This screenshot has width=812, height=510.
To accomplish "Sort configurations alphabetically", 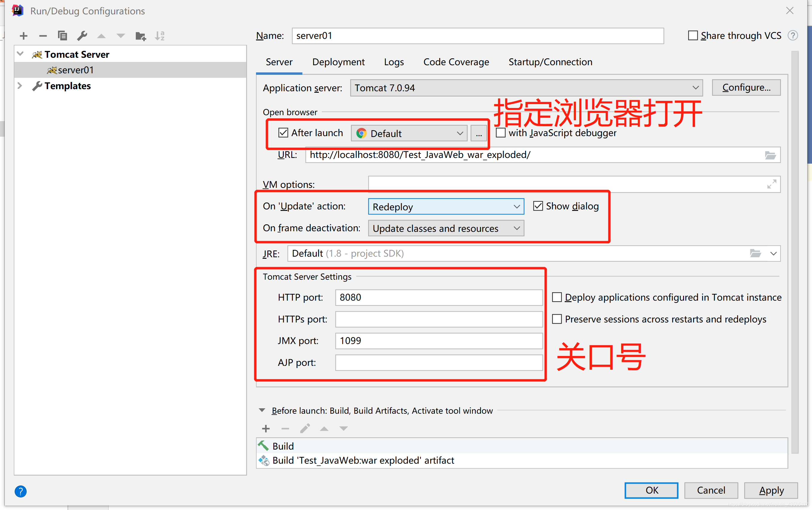I will 160,36.
